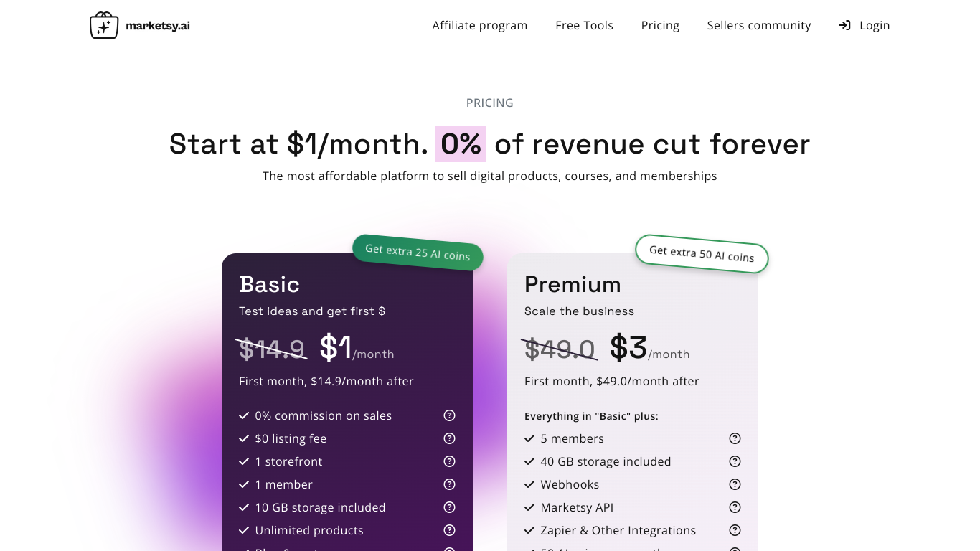Screen dimensions: 980x551
Task: Open the Affiliate program page
Action: (479, 25)
